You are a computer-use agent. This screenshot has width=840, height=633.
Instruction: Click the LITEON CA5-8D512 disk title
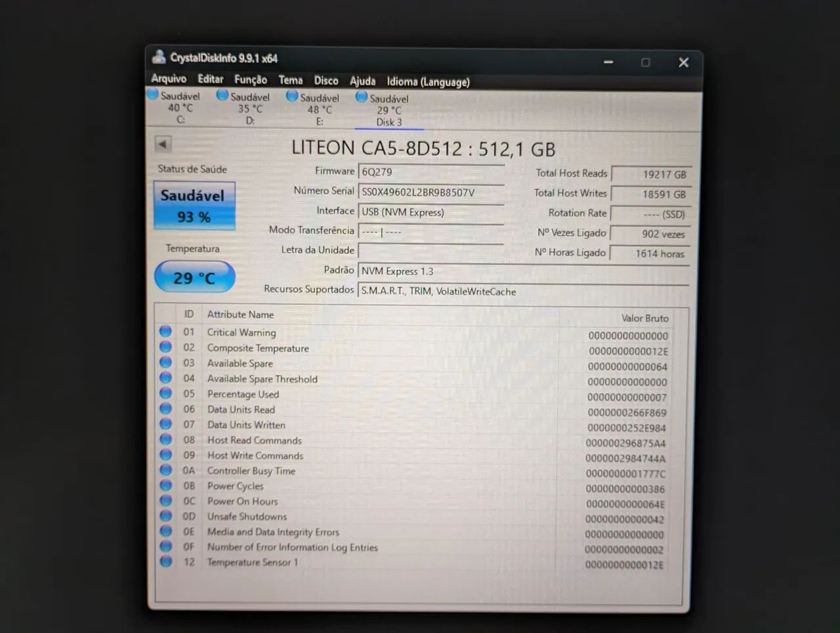click(x=423, y=148)
